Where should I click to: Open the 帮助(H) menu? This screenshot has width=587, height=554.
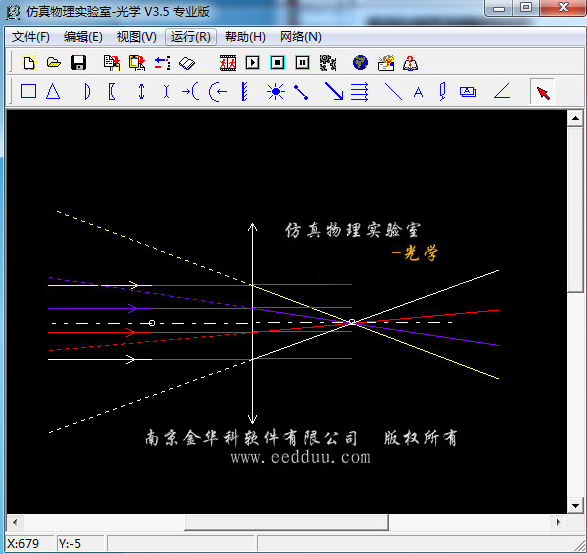point(245,37)
